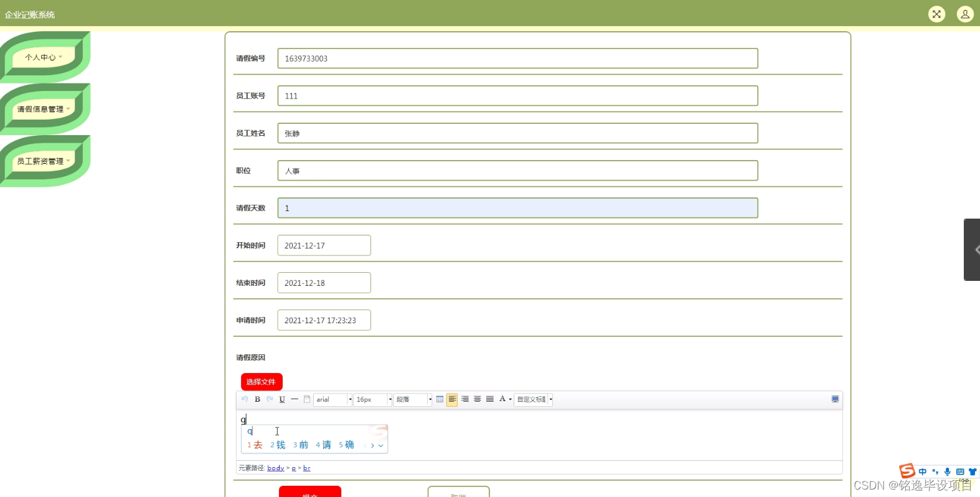This screenshot has height=497, width=980.
Task: Select IME candidate 1 去
Action: 255,445
